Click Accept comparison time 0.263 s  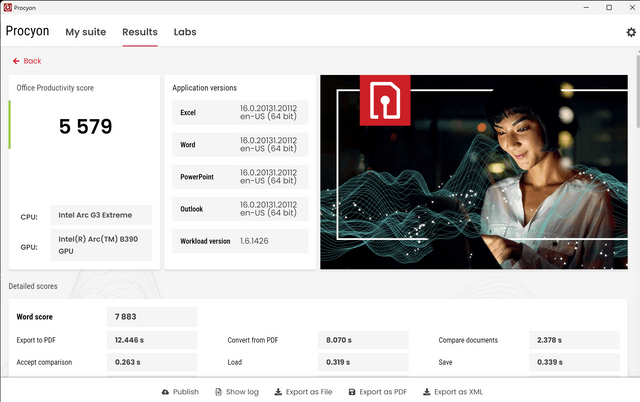point(152,362)
